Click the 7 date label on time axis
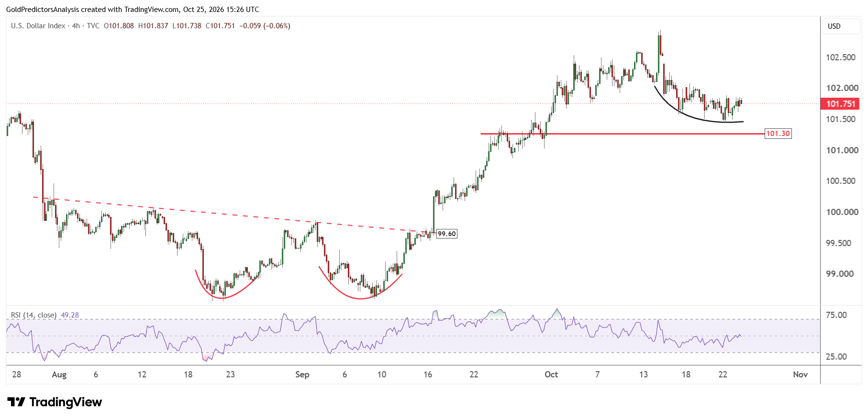 pyautogui.click(x=597, y=375)
